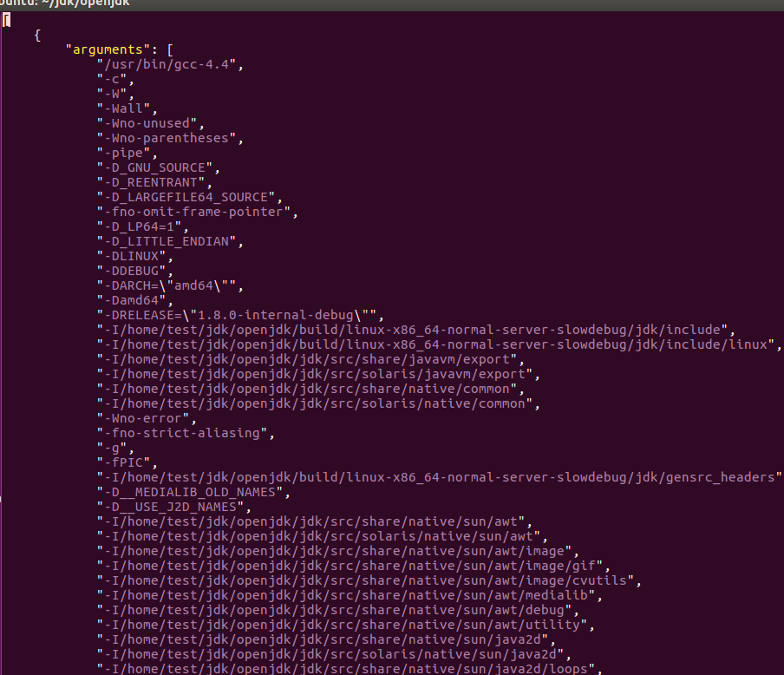Click the share/native/sun/awt/image path ending in "image"
Viewport: 784px width, 675px height.
(x=338, y=552)
